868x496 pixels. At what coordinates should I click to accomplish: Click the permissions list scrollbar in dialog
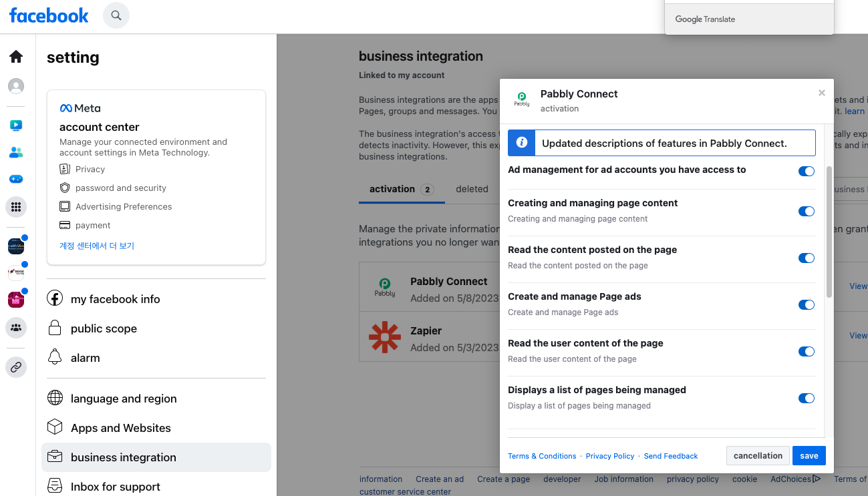[x=829, y=232]
